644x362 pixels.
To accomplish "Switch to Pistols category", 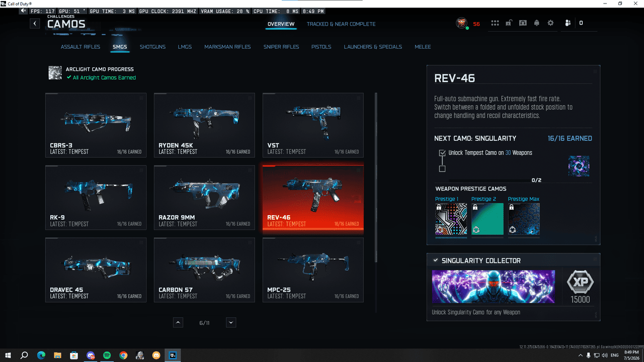I will coord(321,47).
